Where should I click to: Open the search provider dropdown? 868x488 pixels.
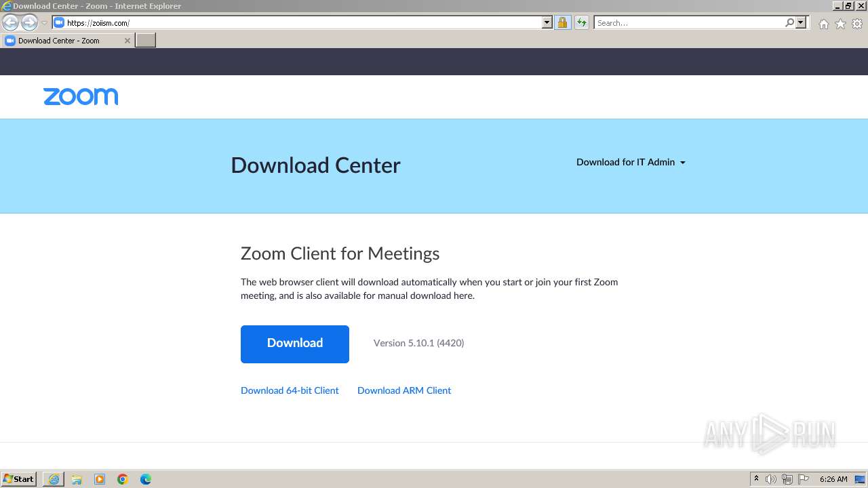click(801, 22)
